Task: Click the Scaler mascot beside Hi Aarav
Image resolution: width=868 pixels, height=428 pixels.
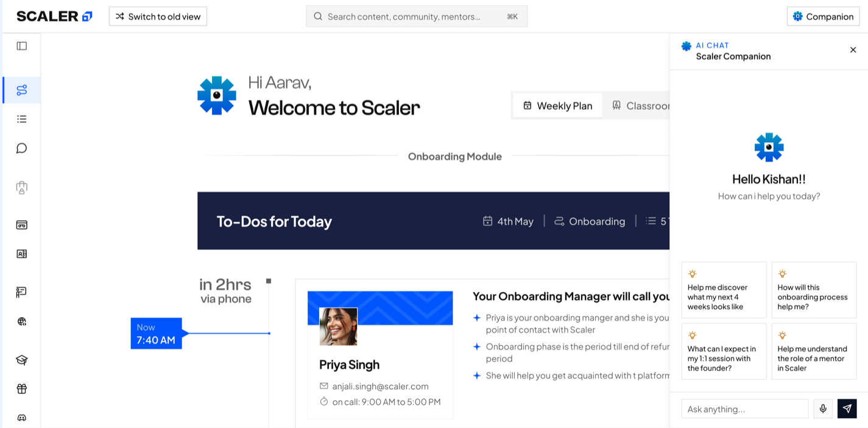Action: tap(216, 95)
